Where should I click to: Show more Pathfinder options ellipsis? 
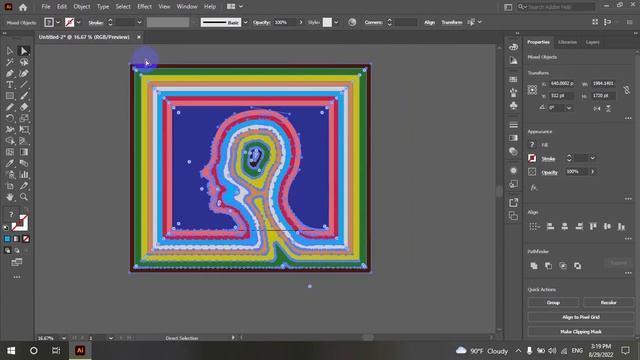[x=628, y=273]
